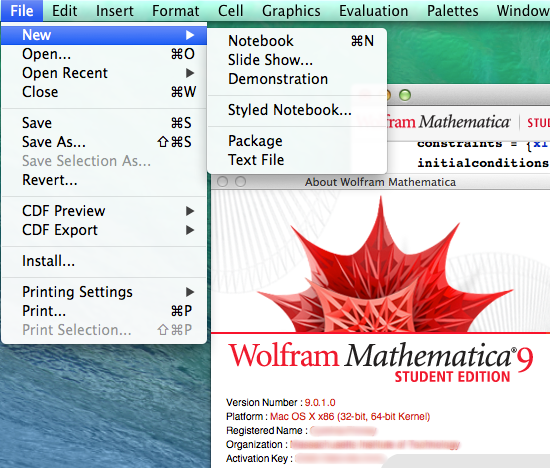The height and width of the screenshot is (468, 550).
Task: Expand the CDF Preview submenu
Action: [x=104, y=211]
